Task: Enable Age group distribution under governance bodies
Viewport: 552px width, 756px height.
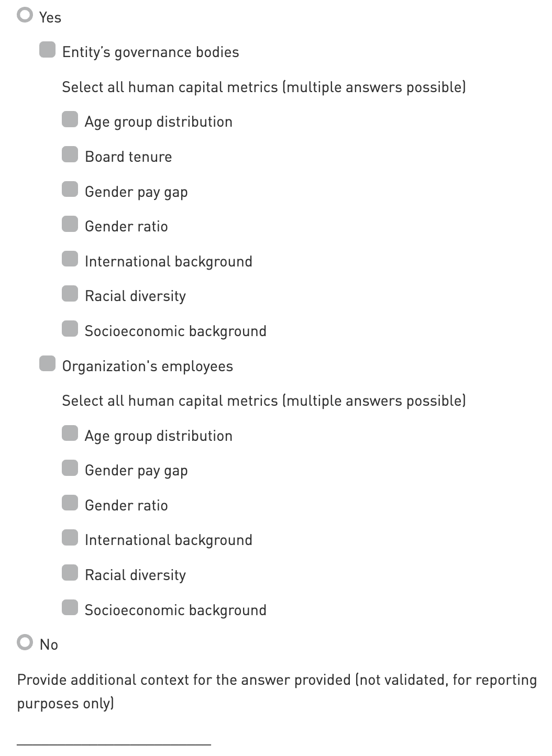Action: pyautogui.click(x=70, y=119)
